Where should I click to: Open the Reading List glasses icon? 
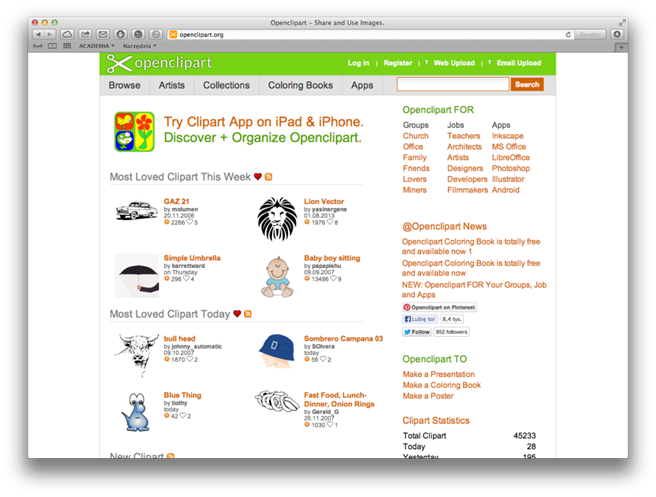click(x=38, y=46)
